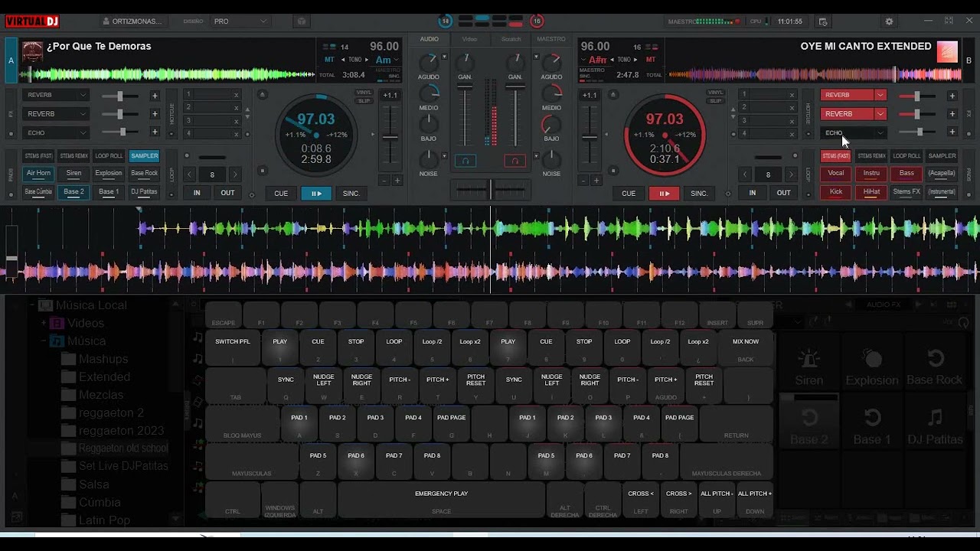Image resolution: width=980 pixels, height=551 pixels.
Task: Open ECHO effect dropdown on deck A
Action: 83,132
